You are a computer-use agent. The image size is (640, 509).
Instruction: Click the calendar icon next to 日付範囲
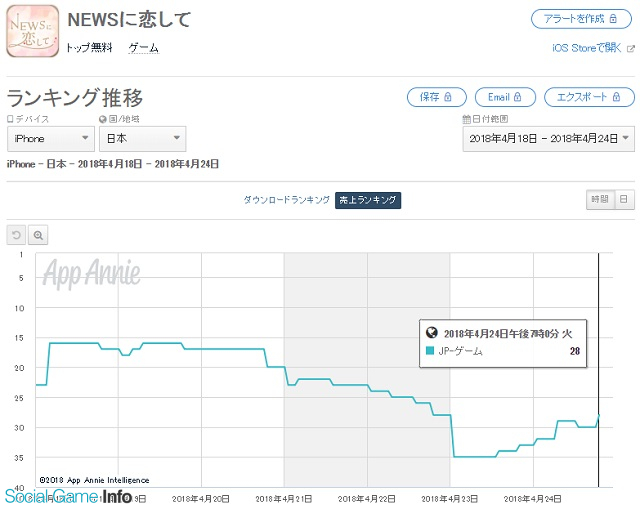[466, 119]
